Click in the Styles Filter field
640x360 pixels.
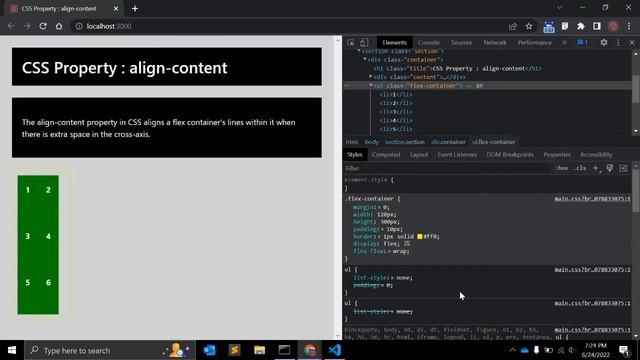[x=447, y=168]
